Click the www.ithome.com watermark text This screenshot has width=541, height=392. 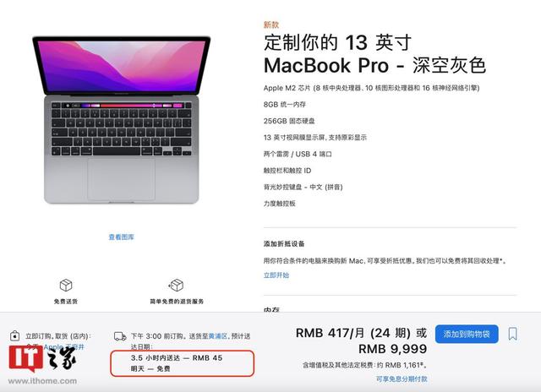coord(42,381)
